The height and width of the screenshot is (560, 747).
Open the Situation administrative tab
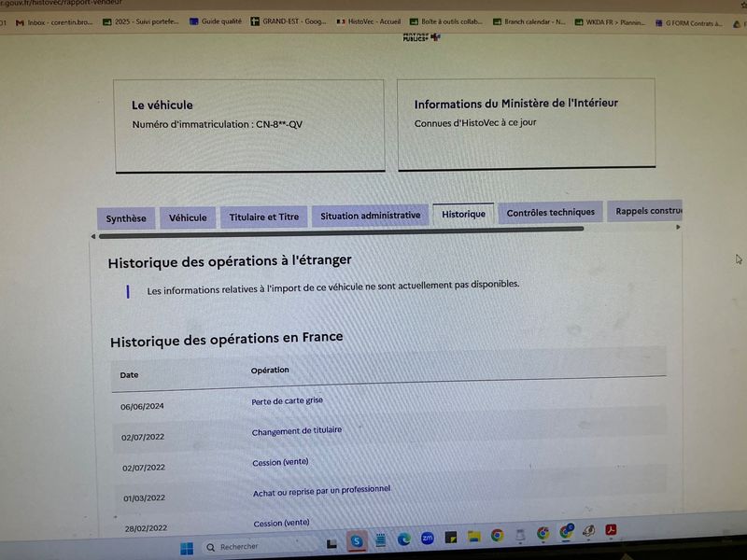(370, 216)
